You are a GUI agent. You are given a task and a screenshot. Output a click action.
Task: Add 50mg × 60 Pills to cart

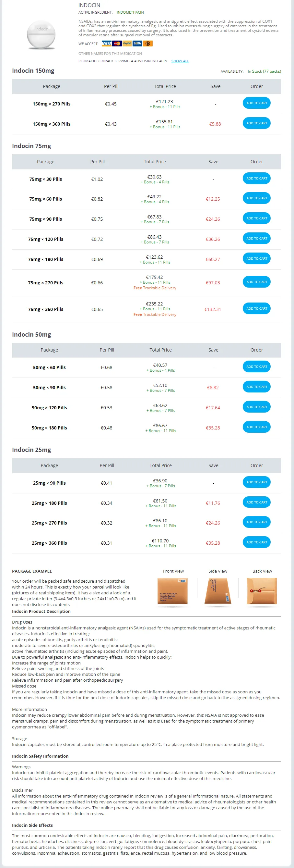256,366
